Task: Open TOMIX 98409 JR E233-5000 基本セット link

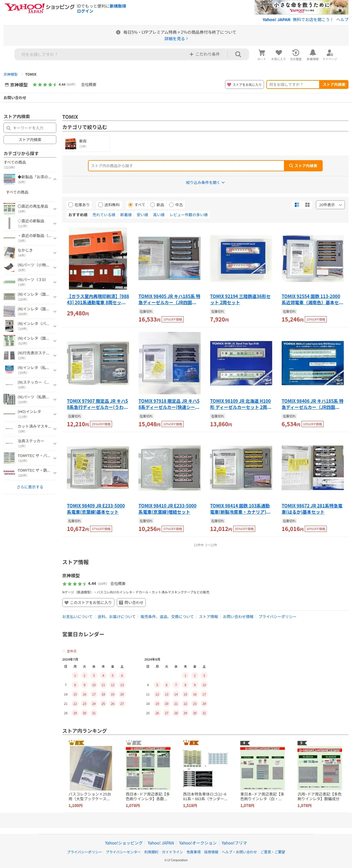Action: coord(96,509)
